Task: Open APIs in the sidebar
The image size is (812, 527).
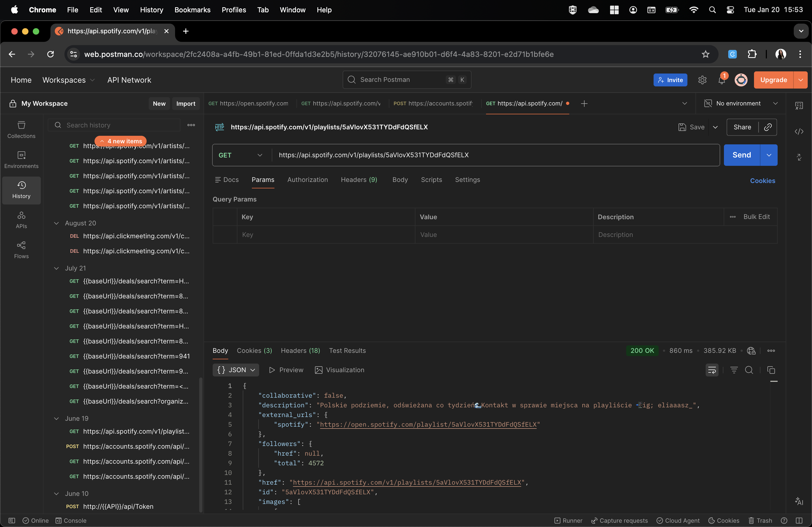Action: click(21, 220)
